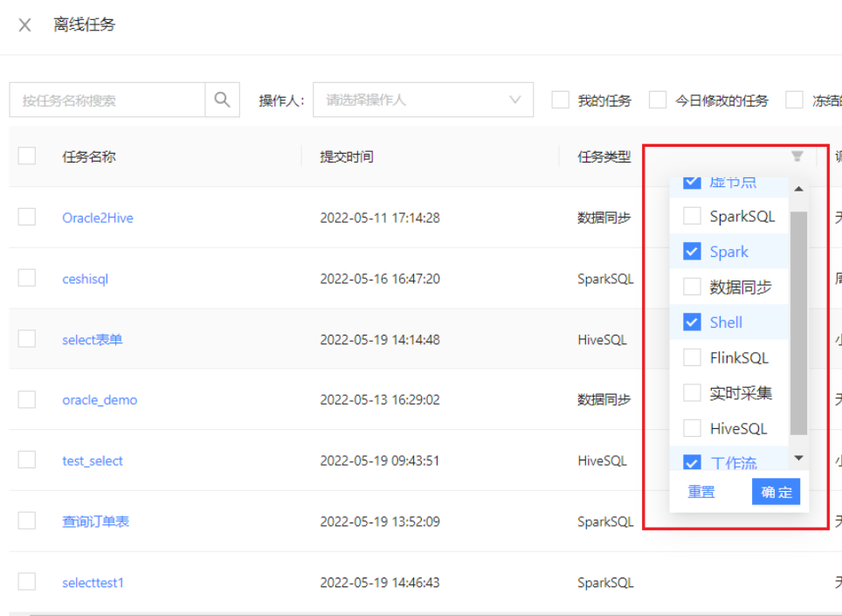This screenshot has height=616, width=842.
Task: Click the filter funnel icon on 任务类型 column
Action: click(796, 155)
